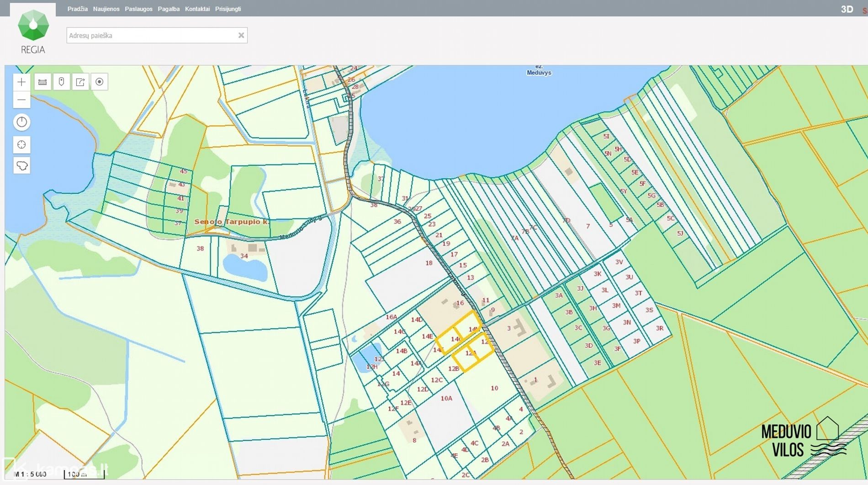Switch to 3D view
The width and height of the screenshot is (868, 485).
pyautogui.click(x=847, y=9)
